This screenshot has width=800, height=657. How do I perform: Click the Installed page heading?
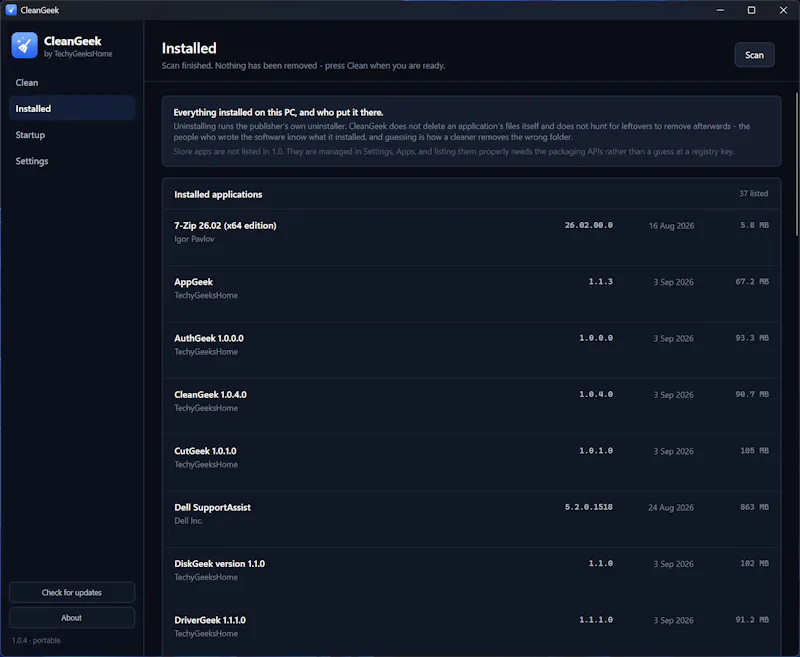pyautogui.click(x=189, y=48)
